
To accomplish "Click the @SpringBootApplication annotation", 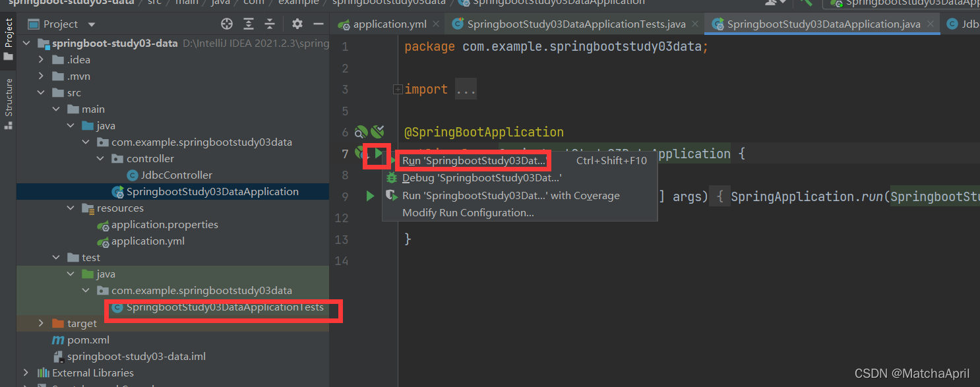I will 484,132.
